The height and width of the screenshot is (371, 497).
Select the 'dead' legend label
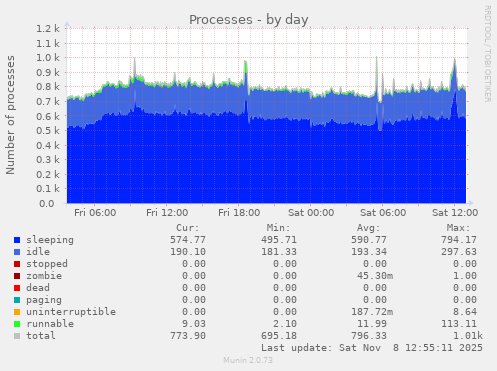pyautogui.click(x=38, y=288)
